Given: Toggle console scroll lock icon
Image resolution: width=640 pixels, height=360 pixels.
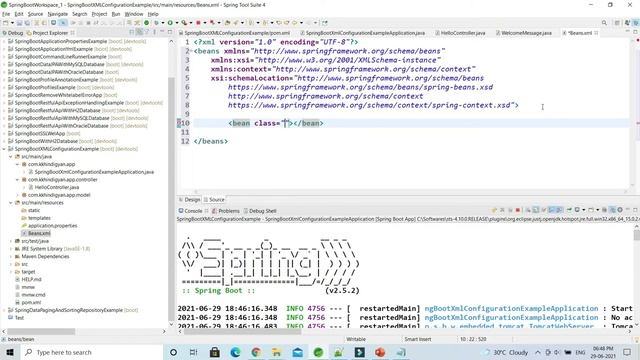Looking at the screenshot, I should (x=536, y=210).
